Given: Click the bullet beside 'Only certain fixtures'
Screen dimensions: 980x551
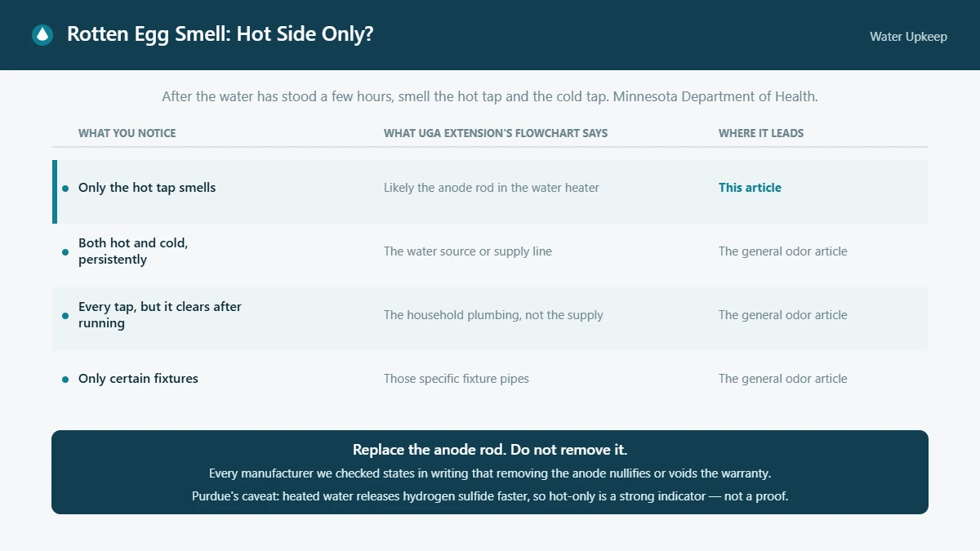Looking at the screenshot, I should (x=65, y=380).
